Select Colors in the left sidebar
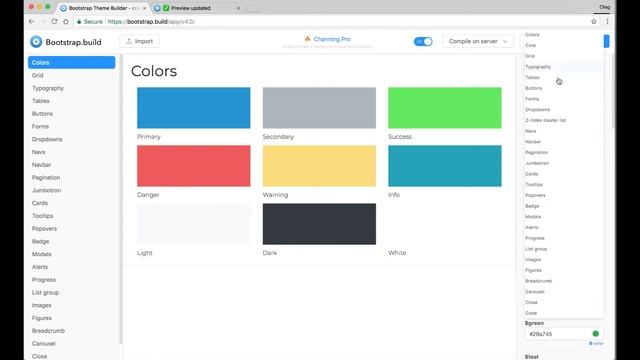Screen dimensions: 640x360 (71, 62)
